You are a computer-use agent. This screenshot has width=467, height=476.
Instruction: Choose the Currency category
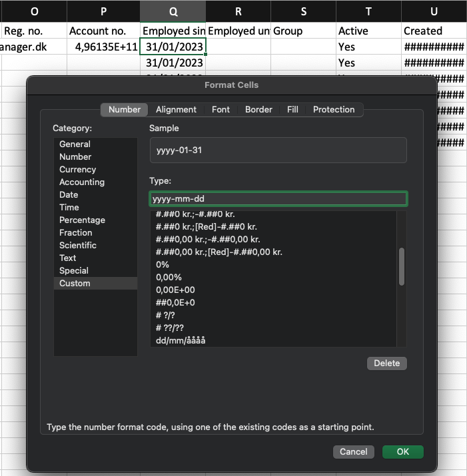coord(77,169)
